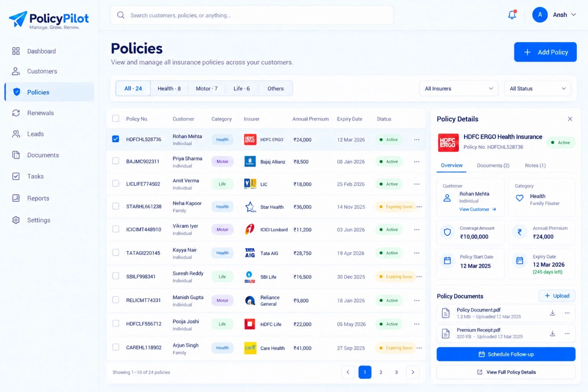Toggle the select-all policies header checkbox
Viewport: 588px width, 392px height.
click(116, 118)
